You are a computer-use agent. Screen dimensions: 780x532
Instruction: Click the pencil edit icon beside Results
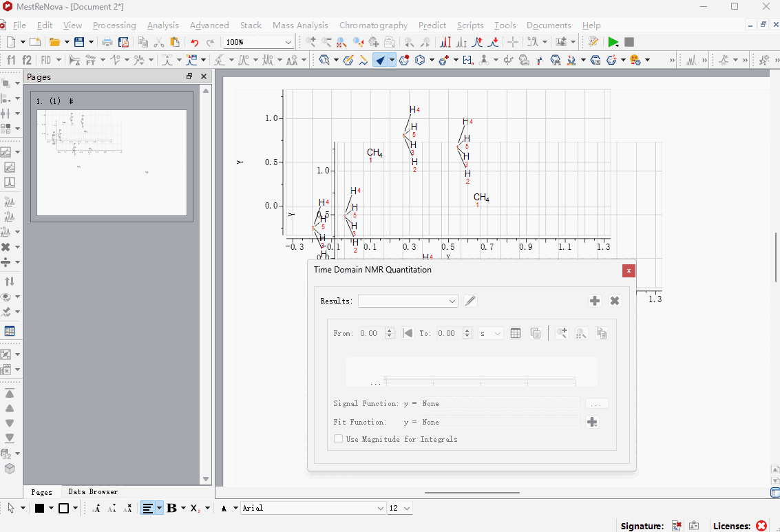point(470,301)
